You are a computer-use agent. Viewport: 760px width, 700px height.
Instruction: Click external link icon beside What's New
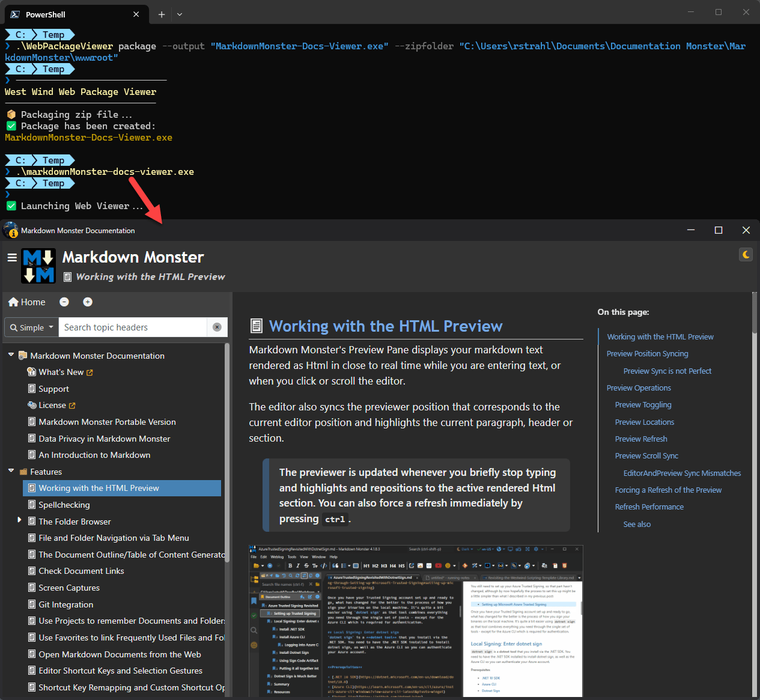pos(90,373)
